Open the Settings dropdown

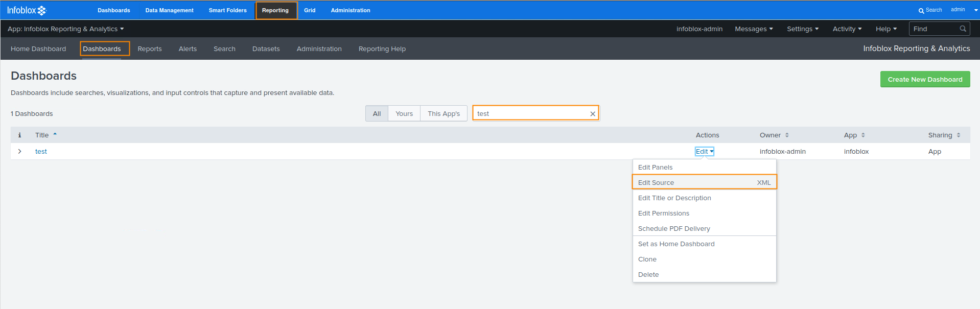[x=803, y=29]
